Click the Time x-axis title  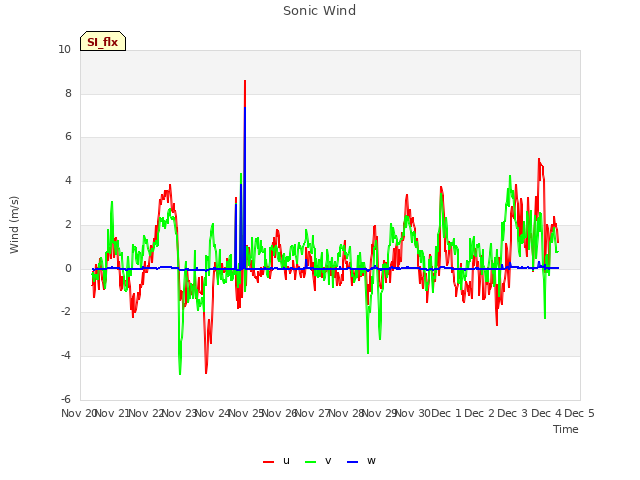[565, 429]
